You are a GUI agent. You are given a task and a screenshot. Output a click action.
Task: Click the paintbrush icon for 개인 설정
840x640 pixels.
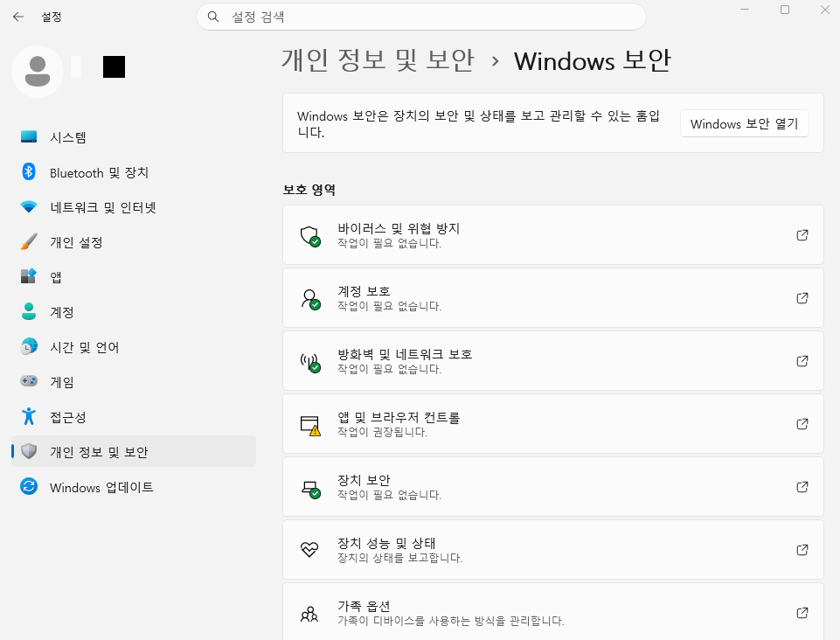[x=29, y=241]
